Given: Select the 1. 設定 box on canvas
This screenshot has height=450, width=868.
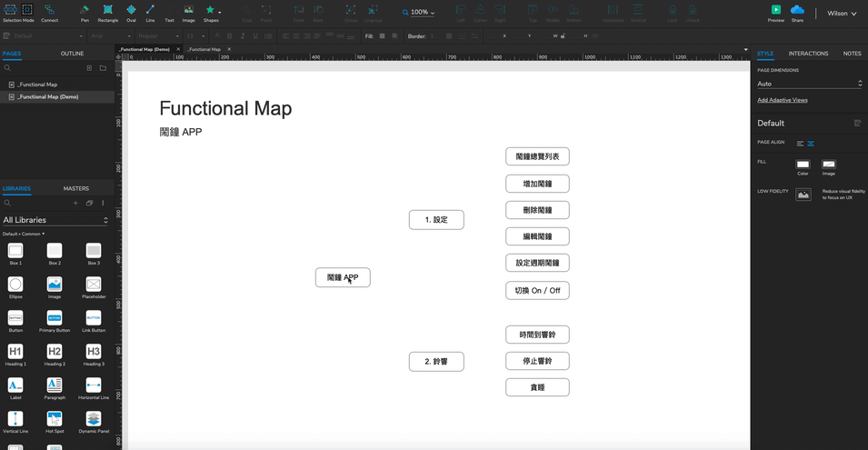Looking at the screenshot, I should coord(436,220).
